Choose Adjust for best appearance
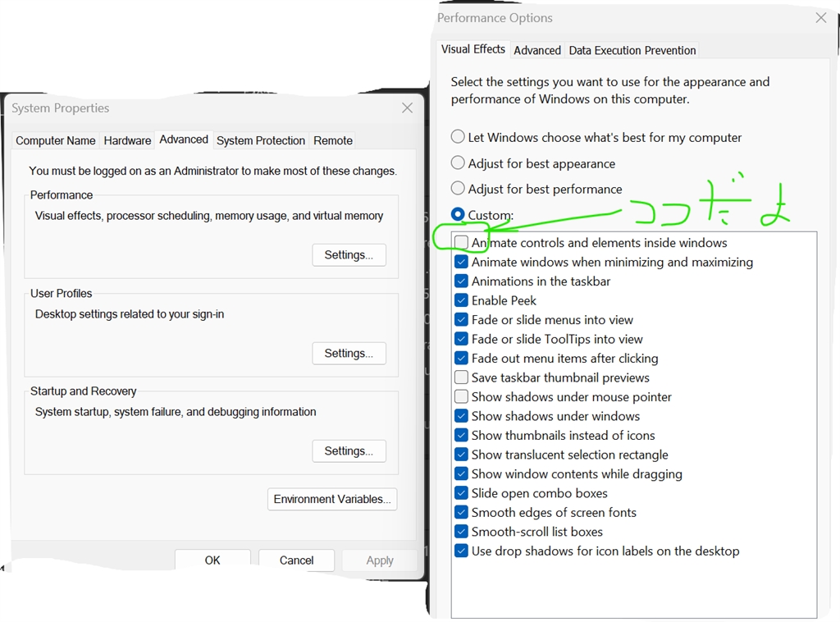840x622 pixels. (458, 162)
